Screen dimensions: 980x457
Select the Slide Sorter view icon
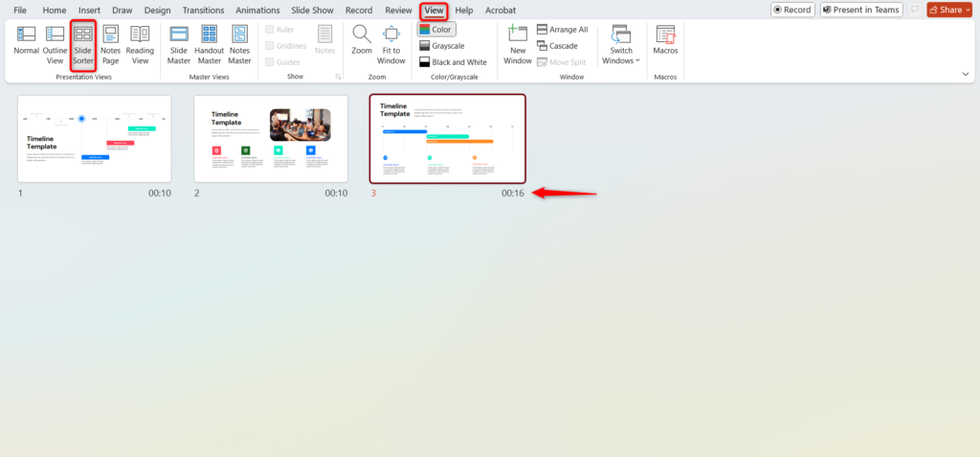(x=83, y=36)
